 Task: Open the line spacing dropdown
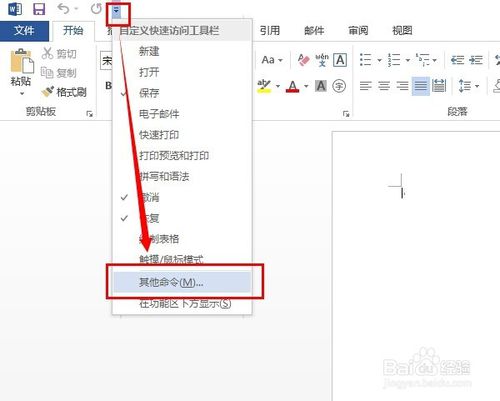coord(469,86)
